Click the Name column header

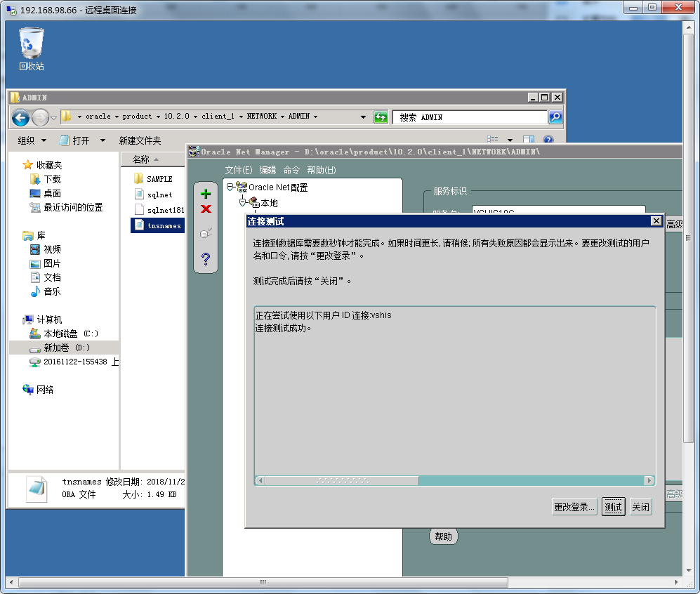(x=152, y=159)
